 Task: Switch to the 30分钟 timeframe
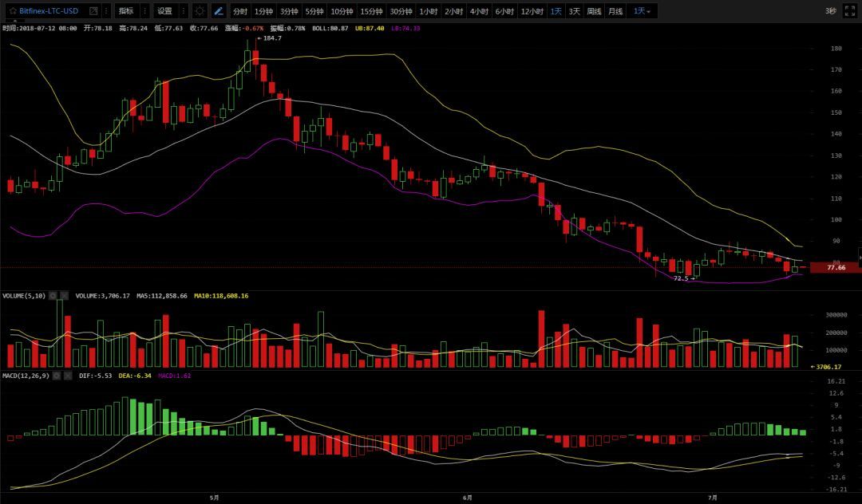[401, 11]
